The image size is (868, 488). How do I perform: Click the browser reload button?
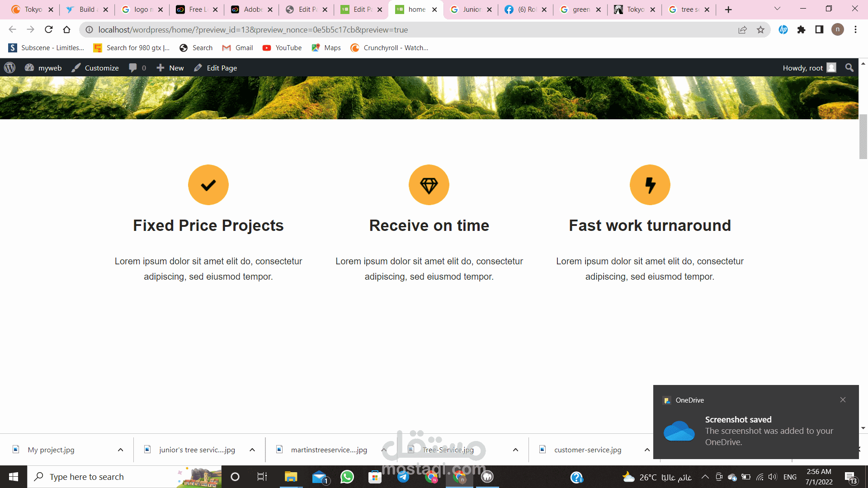pyautogui.click(x=49, y=30)
